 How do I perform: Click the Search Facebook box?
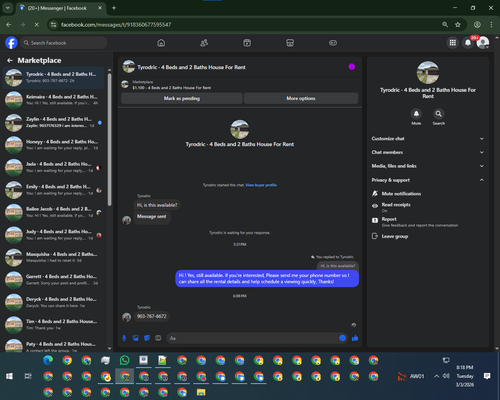[64, 43]
